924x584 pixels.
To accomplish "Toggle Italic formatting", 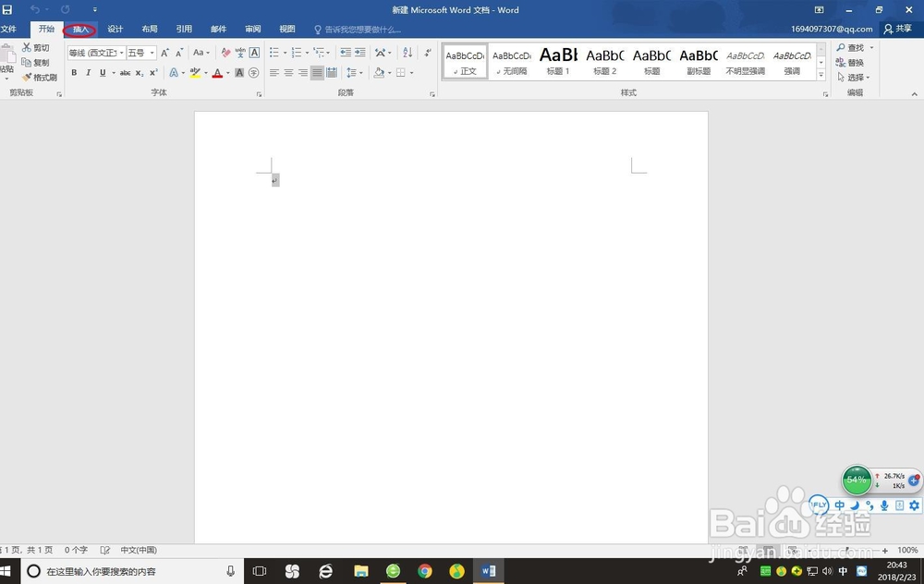I will click(x=88, y=73).
